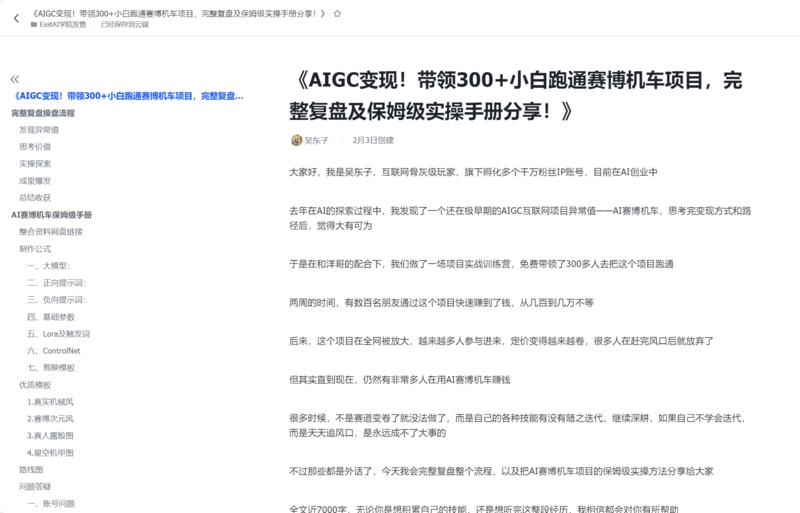Jump to 整合资料网盘链接 in the outline
The height and width of the screenshot is (513, 800).
[x=51, y=232]
